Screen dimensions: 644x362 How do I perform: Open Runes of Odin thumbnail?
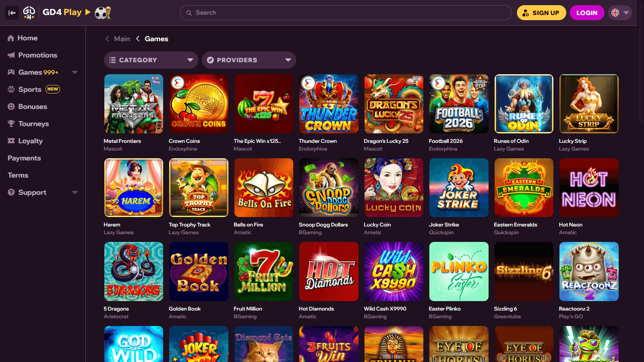pos(524,104)
